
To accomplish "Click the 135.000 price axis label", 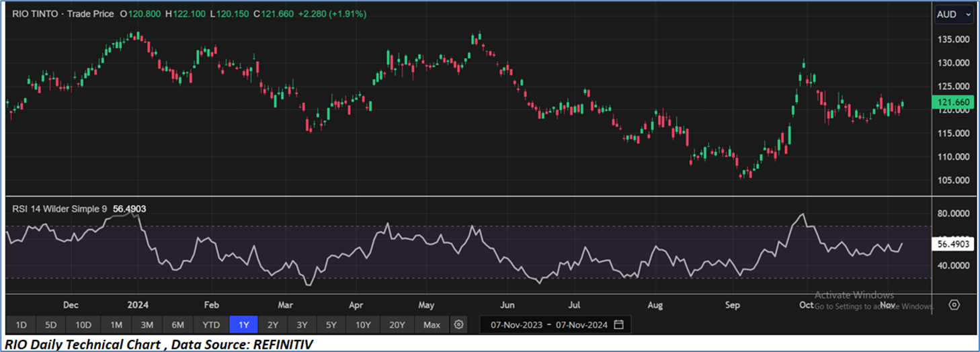I will 952,40.
